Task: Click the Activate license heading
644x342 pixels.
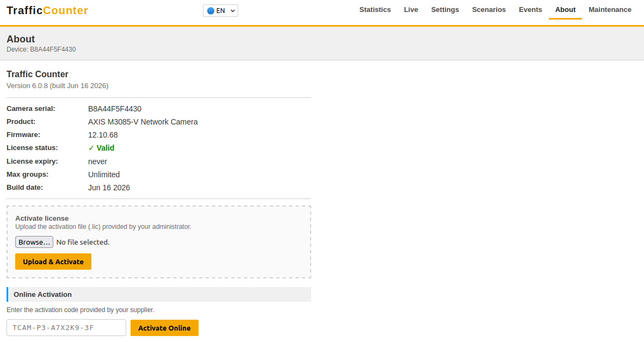Action: [x=42, y=219]
